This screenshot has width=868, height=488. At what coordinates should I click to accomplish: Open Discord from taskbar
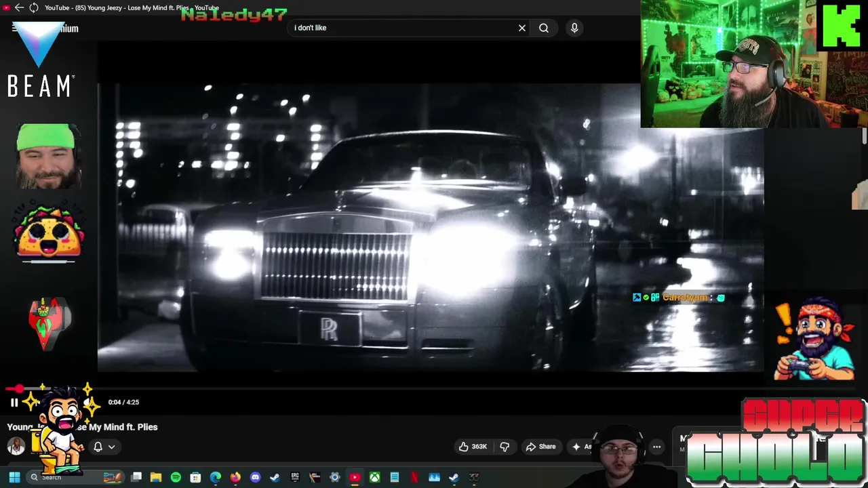coord(255,477)
